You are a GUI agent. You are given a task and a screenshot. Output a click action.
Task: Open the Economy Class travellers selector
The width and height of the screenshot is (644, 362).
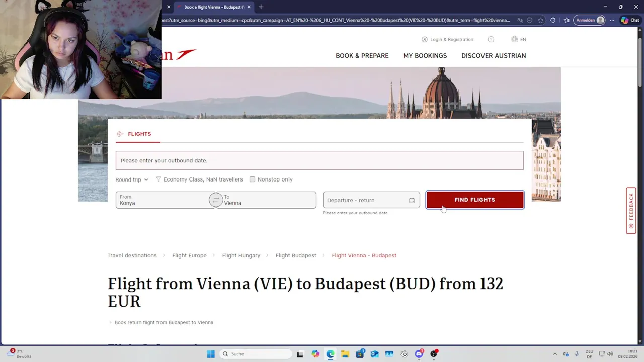(199, 179)
